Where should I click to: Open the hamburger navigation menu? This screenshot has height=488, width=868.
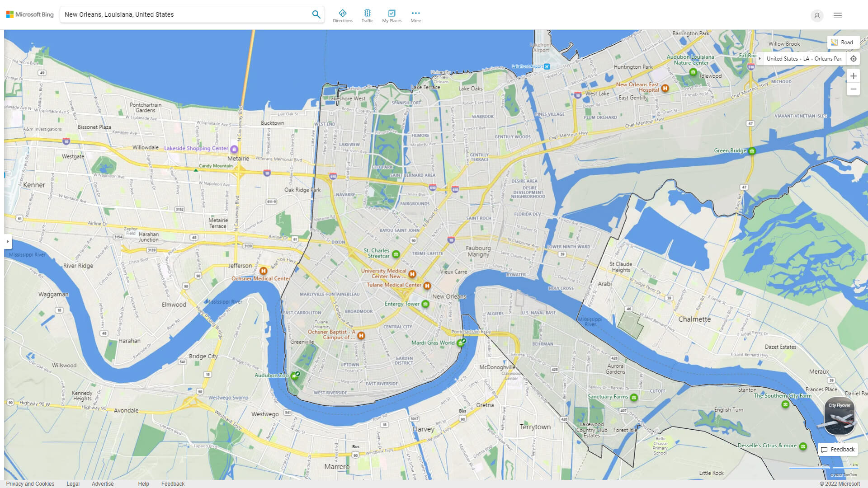tap(838, 15)
